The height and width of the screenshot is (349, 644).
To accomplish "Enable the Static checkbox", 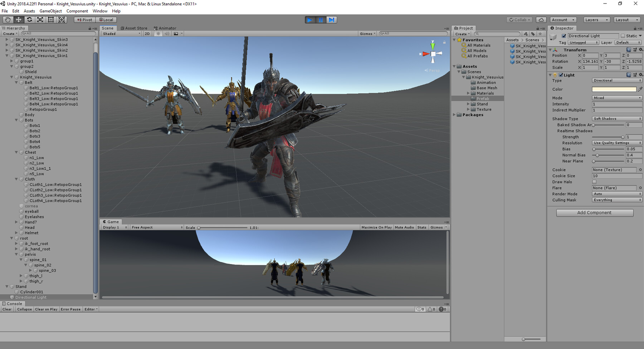I will point(623,36).
